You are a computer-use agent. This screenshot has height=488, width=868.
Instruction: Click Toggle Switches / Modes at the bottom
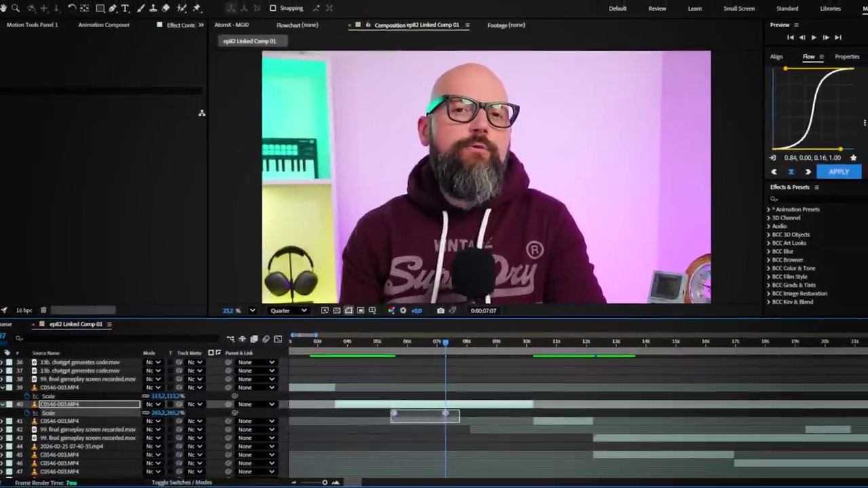tap(182, 482)
